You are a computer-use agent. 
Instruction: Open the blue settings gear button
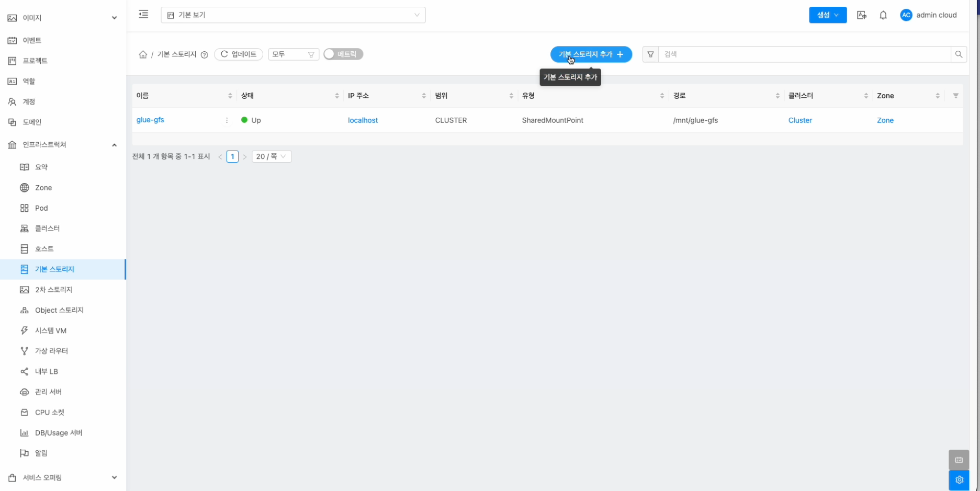959,479
